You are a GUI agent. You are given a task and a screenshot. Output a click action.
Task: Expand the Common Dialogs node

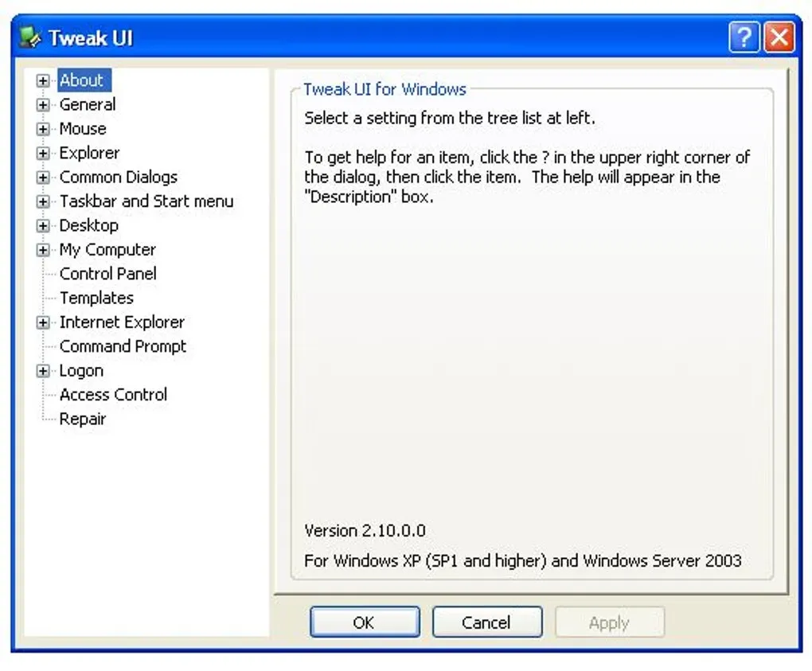(x=43, y=178)
